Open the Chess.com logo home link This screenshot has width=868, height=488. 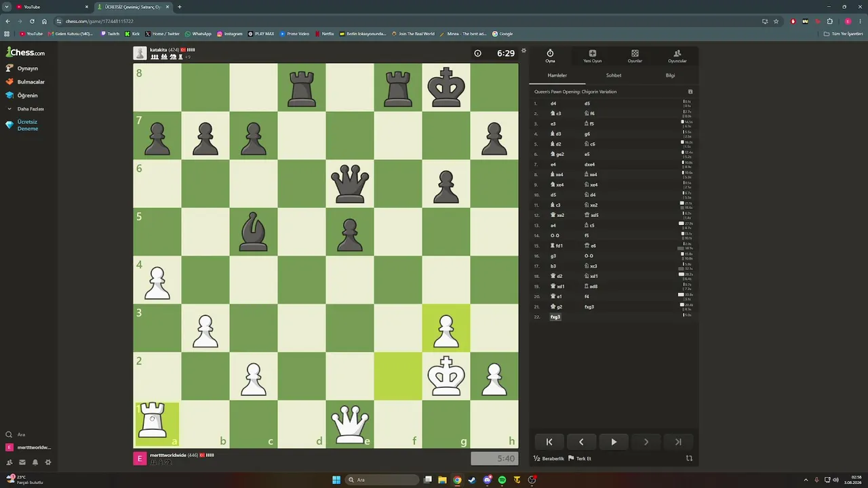(x=26, y=52)
